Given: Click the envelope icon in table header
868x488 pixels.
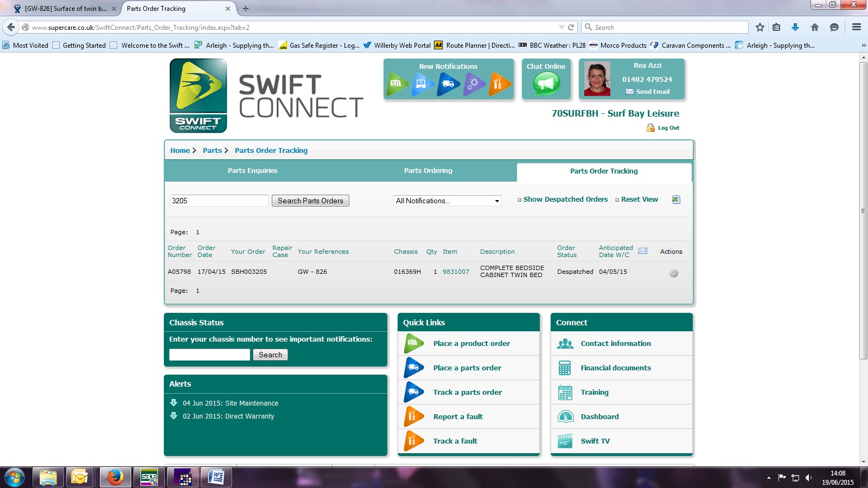Looking at the screenshot, I should 643,251.
